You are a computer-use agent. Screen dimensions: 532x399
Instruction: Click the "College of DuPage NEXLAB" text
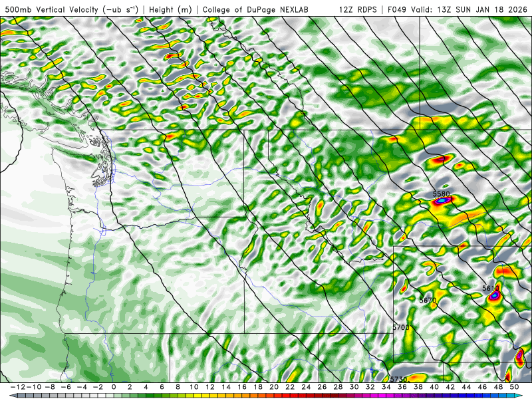point(255,9)
